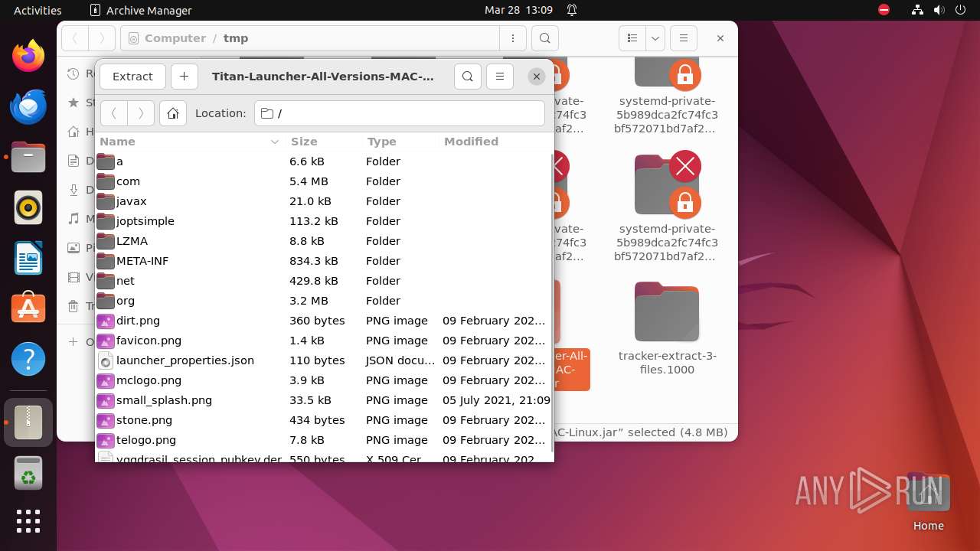Select launcher_properties.json file

click(x=323, y=360)
